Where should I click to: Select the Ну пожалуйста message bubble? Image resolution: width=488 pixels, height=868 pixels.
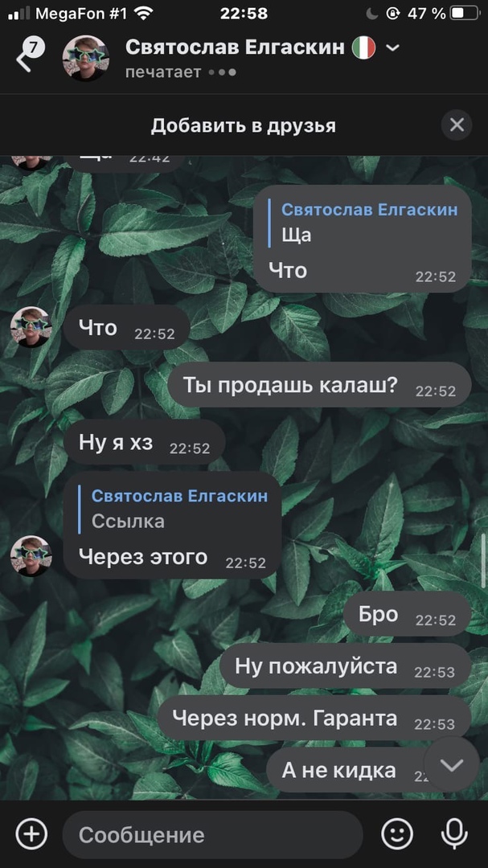(x=345, y=666)
